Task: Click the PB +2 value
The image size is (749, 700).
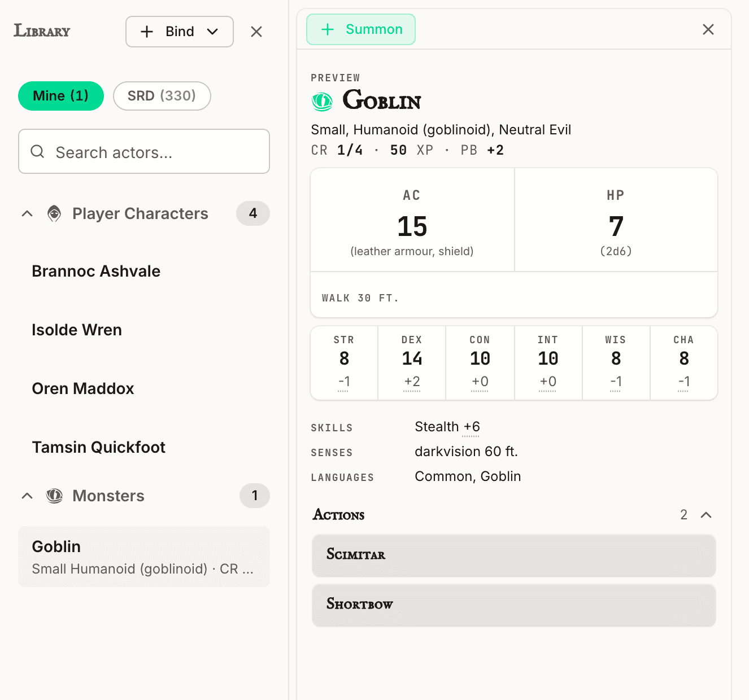Action: [482, 150]
